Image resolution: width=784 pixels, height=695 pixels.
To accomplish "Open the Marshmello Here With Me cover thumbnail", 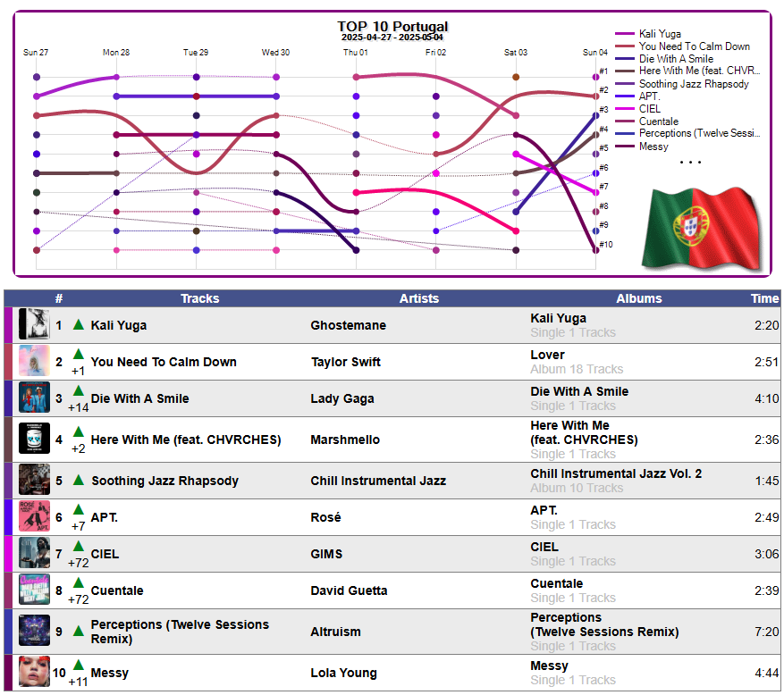I will pos(34,439).
